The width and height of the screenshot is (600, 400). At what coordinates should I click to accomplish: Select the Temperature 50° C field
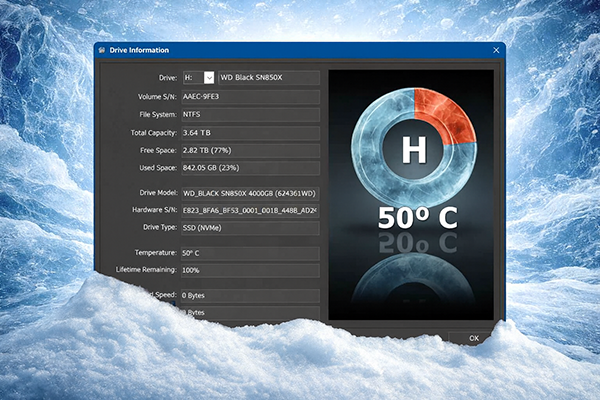point(249,253)
